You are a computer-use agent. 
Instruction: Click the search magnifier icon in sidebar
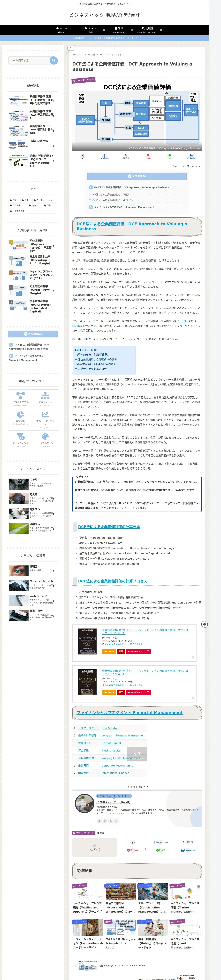[x=53, y=60]
